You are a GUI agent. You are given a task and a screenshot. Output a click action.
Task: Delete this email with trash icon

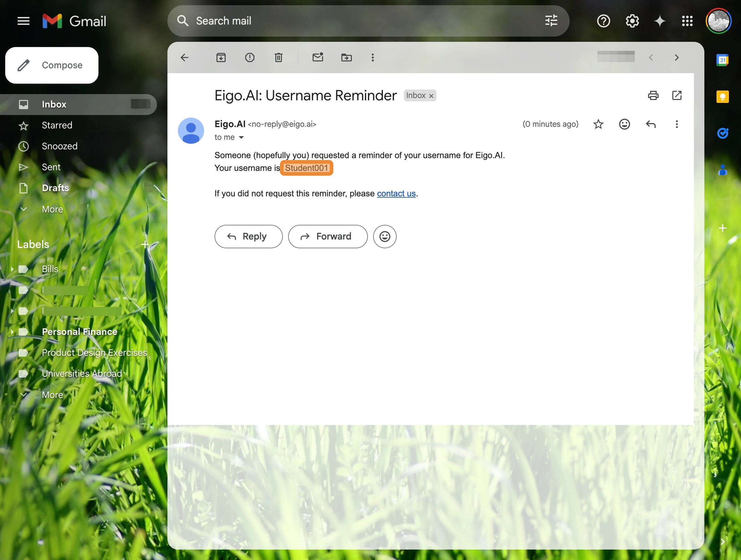click(278, 58)
